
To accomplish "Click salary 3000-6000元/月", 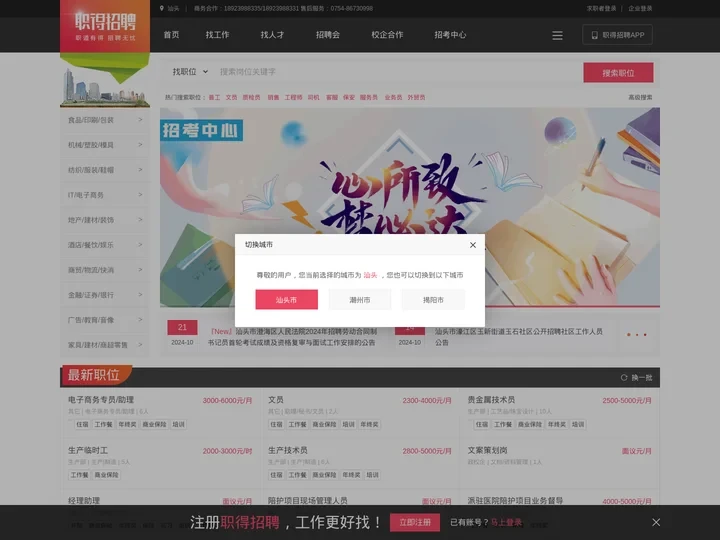I will point(227,400).
